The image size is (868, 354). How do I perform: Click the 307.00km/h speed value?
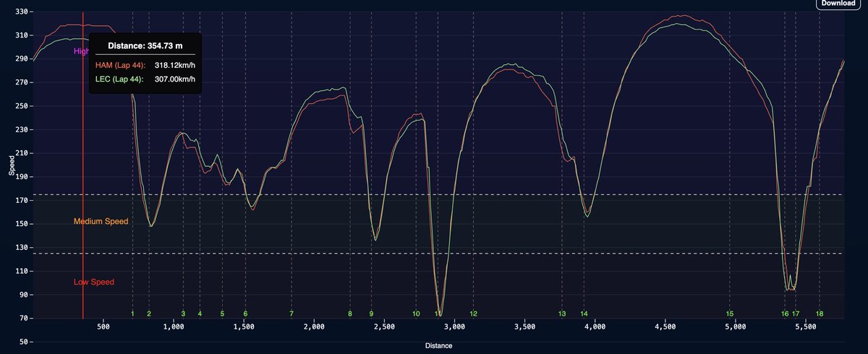176,79
